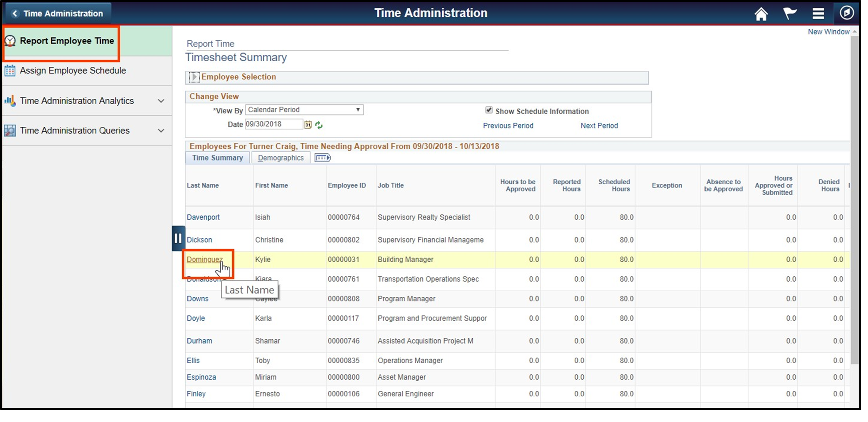The height and width of the screenshot is (422, 868).
Task: Expand the Employee Selection section
Action: click(x=195, y=77)
